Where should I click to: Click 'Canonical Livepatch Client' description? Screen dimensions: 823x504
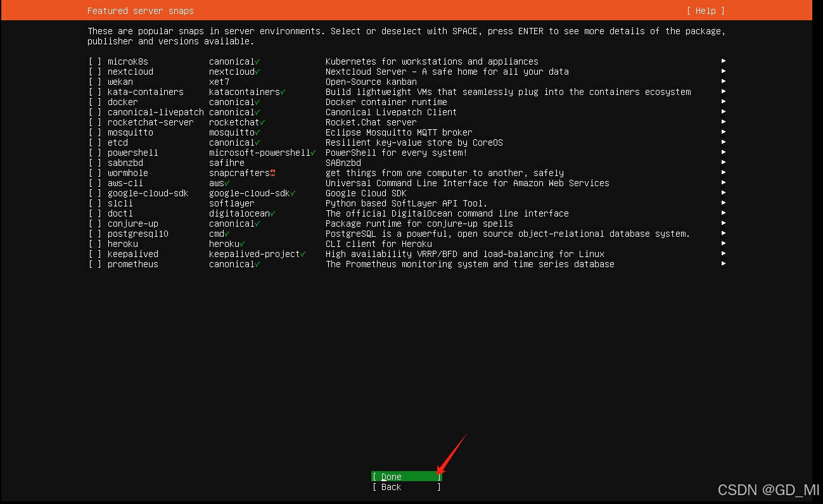pos(391,112)
